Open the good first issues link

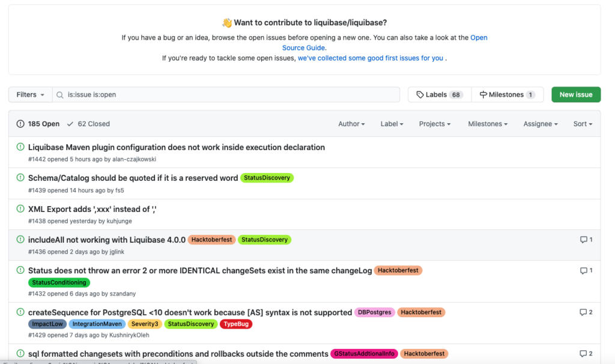click(371, 58)
